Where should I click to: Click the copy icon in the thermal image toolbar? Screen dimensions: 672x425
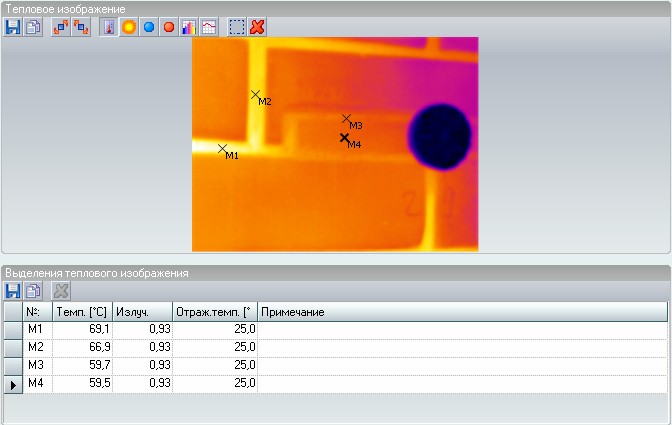[32, 27]
